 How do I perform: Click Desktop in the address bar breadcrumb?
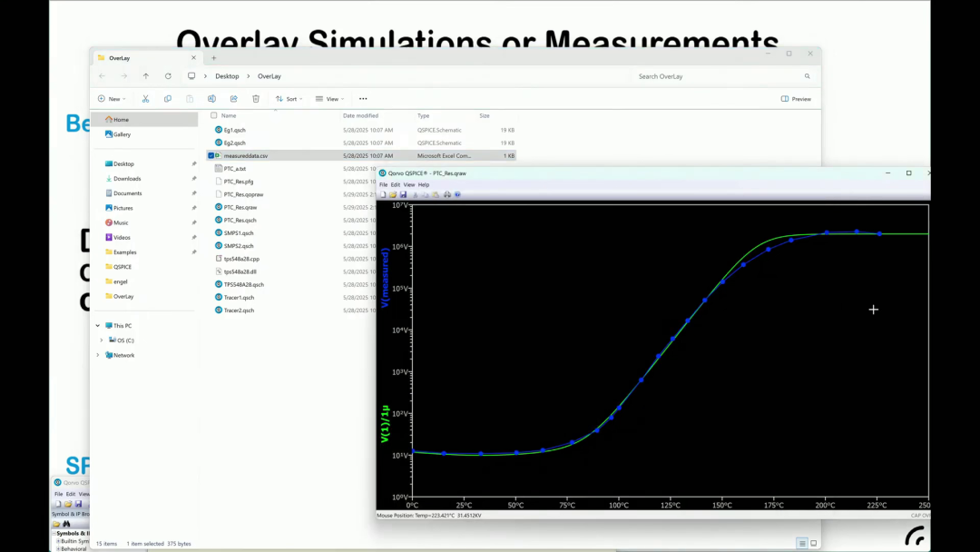point(227,76)
